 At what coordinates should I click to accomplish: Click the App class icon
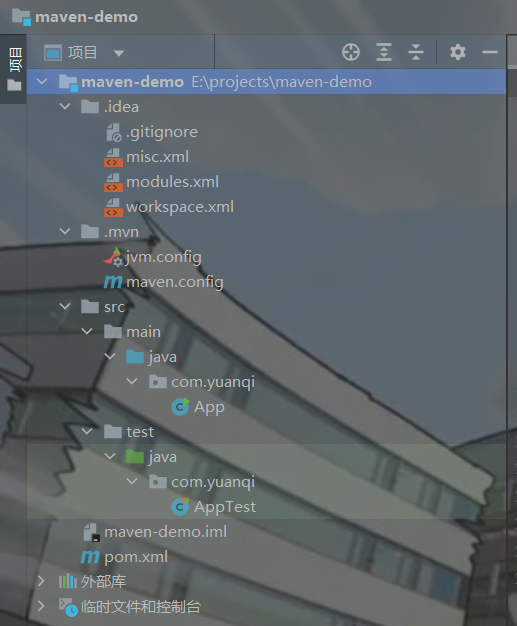click(x=180, y=407)
